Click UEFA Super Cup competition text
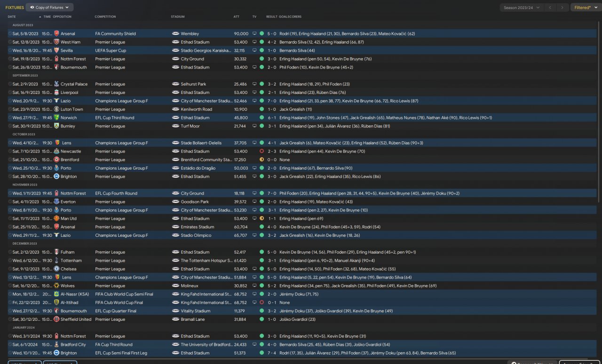 [111, 51]
